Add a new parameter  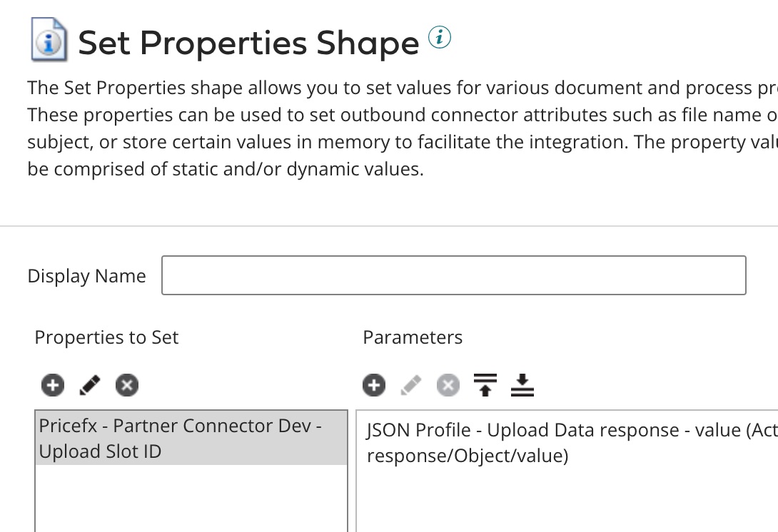[x=373, y=386]
